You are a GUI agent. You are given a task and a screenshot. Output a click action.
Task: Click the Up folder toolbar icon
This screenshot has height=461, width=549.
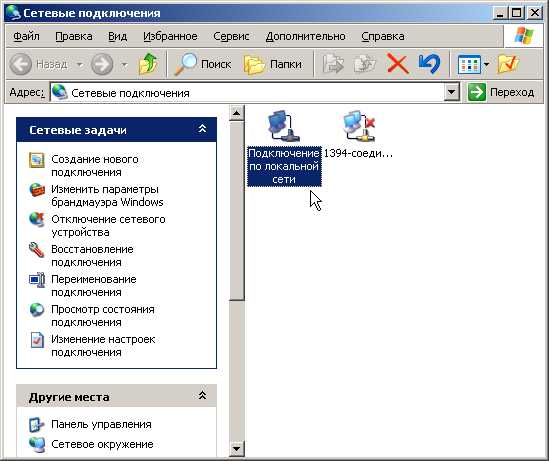coord(148,64)
